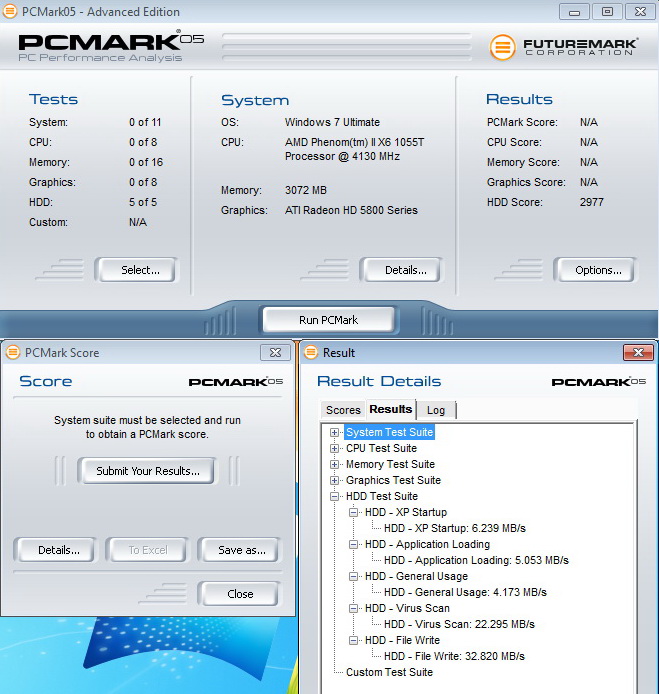The image size is (659, 694).
Task: Click the PCMark05 title bar app icon
Action: 10,12
